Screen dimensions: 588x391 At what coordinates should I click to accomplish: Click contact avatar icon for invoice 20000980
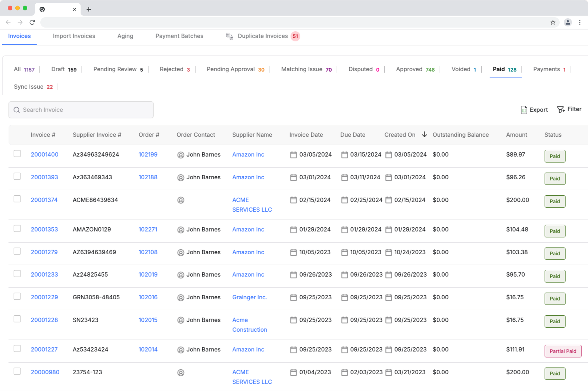coord(181,372)
